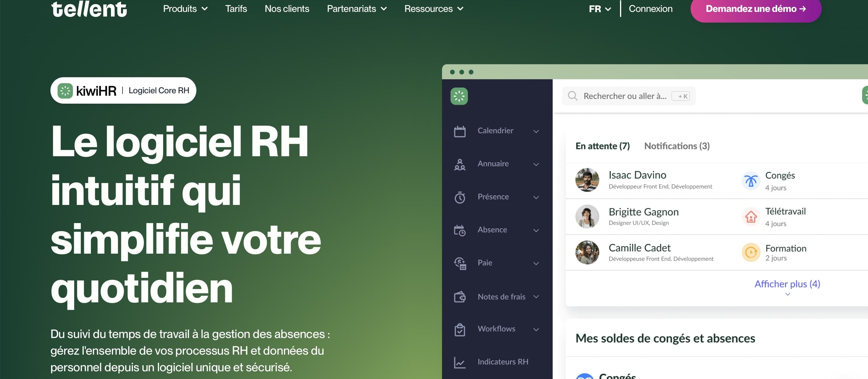Expand the Annuaire chevron

pos(536,164)
